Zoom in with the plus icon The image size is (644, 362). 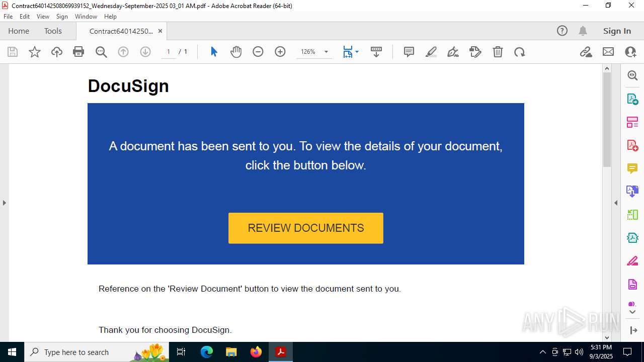(x=280, y=52)
